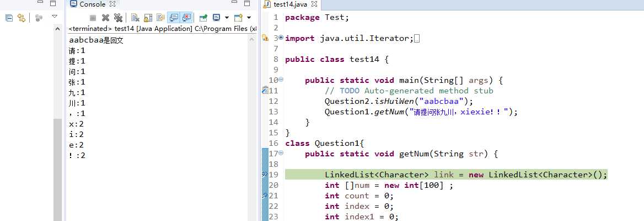644x221 pixels.
Task: Click the Question2.isHuiWen call on line 12
Action: 399,101
